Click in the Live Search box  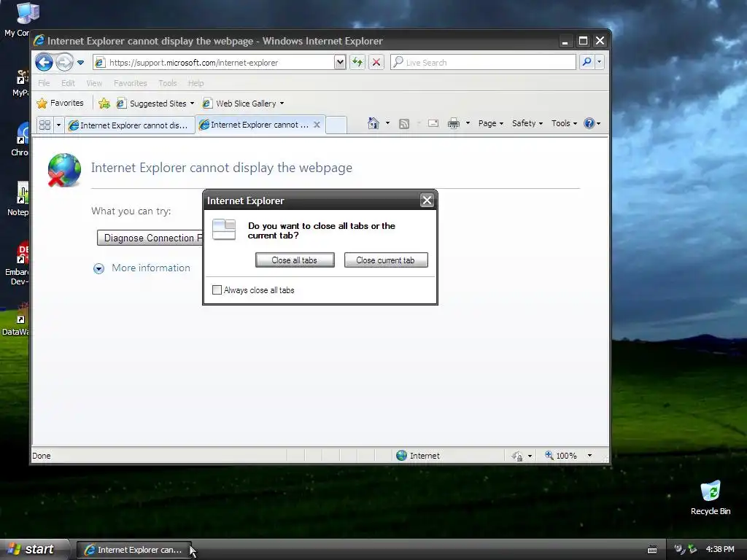click(x=483, y=63)
